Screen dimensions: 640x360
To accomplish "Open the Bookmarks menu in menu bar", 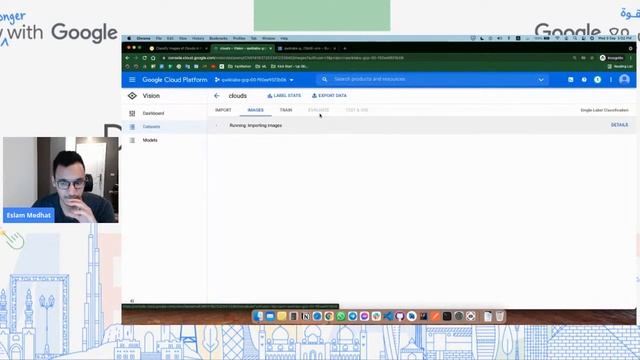I will (x=218, y=38).
